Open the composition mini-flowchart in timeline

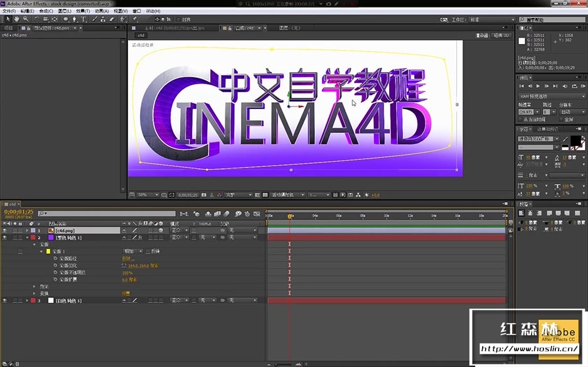click(184, 214)
